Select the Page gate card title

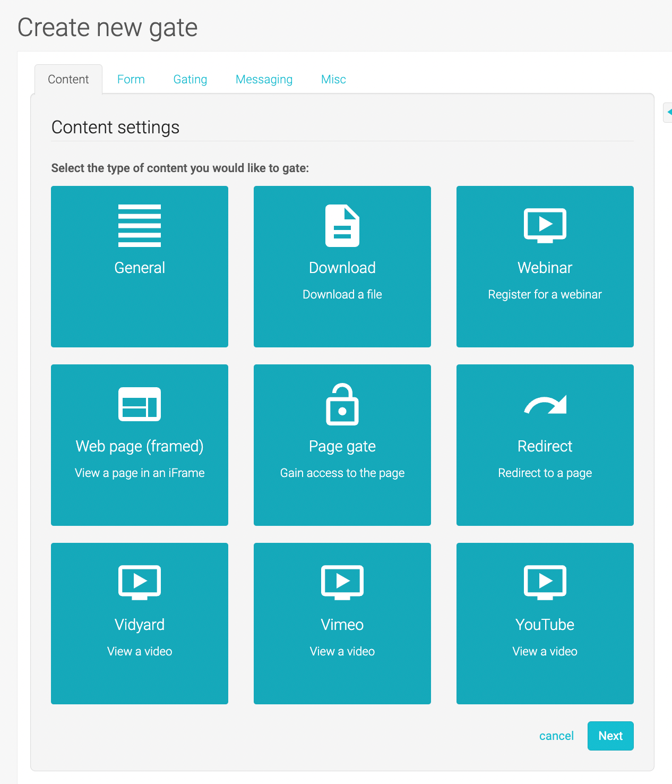[342, 446]
